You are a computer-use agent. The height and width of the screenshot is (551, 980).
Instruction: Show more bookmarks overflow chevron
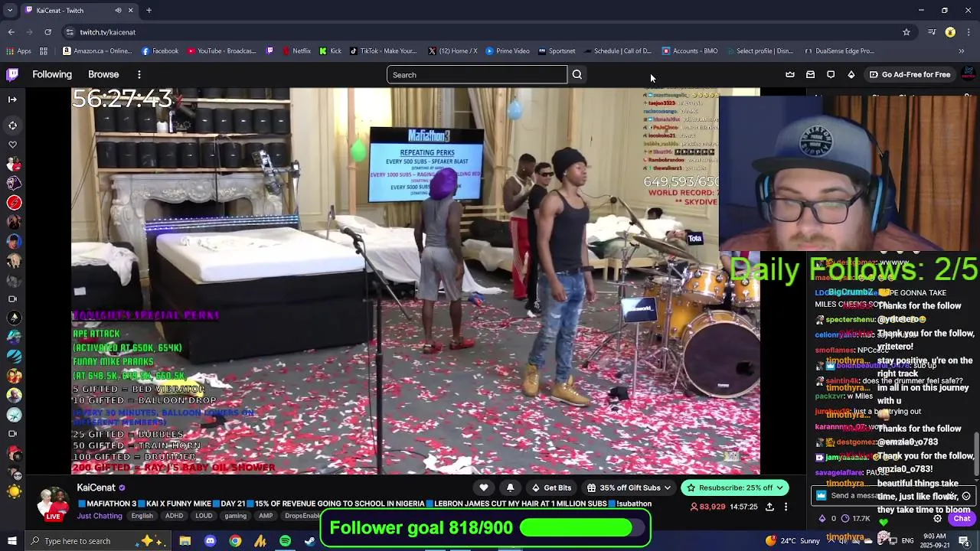(962, 51)
